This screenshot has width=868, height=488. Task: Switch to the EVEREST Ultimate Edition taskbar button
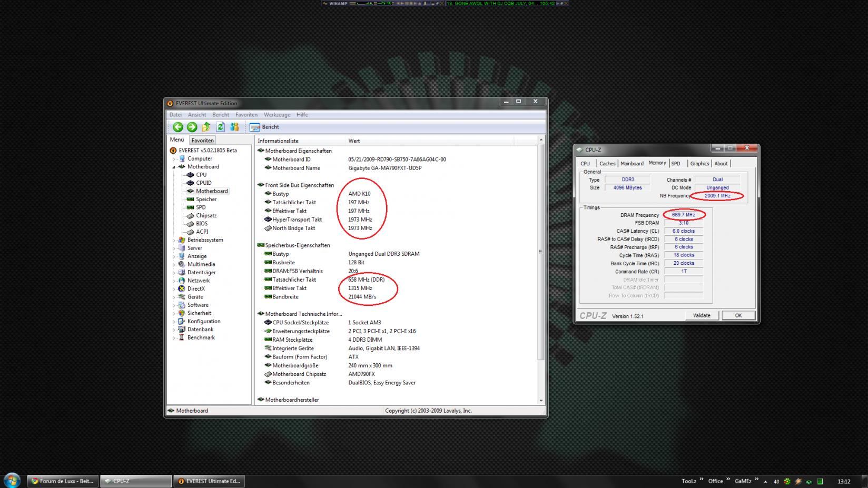pyautogui.click(x=209, y=481)
